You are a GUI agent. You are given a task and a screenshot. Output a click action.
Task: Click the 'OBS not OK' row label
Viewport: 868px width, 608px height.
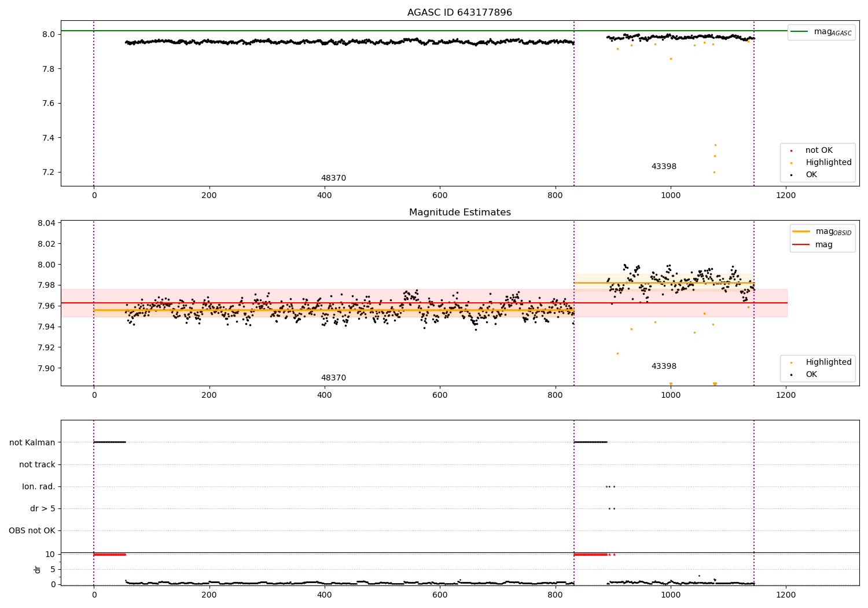(32, 531)
